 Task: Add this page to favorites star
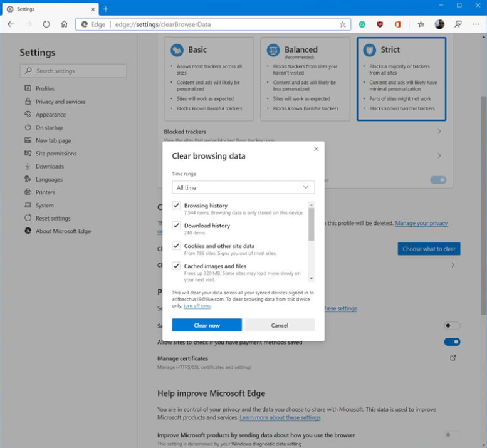[x=343, y=24]
